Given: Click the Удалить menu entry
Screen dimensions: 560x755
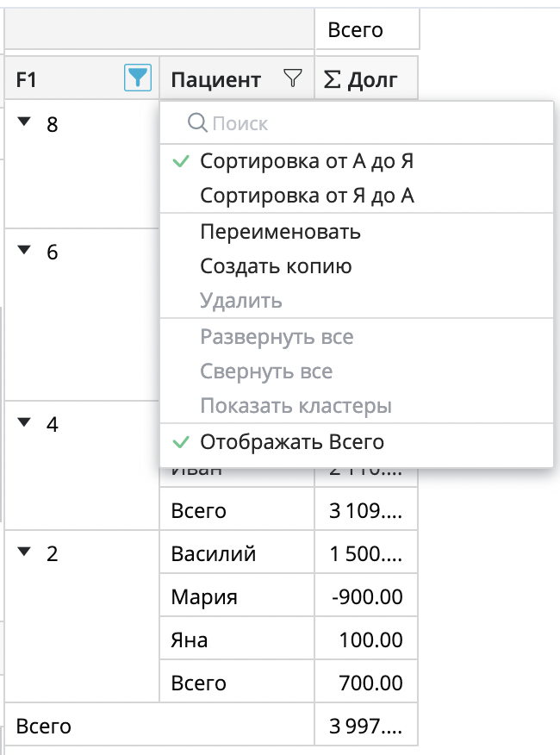Looking at the screenshot, I should (240, 301).
